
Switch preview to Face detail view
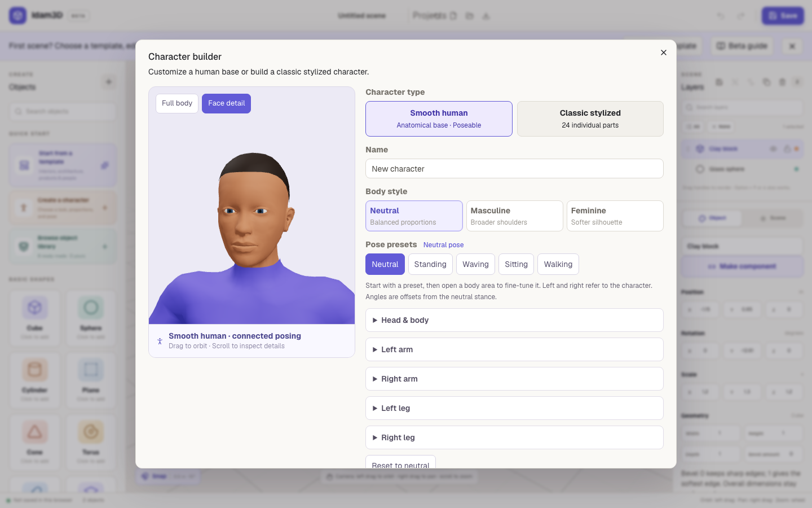click(226, 103)
